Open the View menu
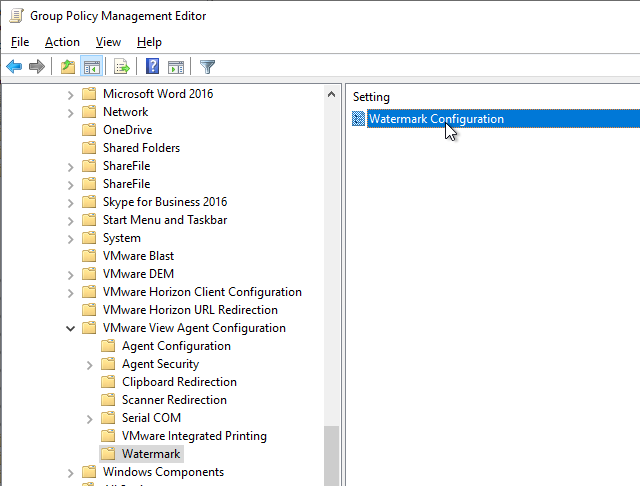 coord(108,42)
